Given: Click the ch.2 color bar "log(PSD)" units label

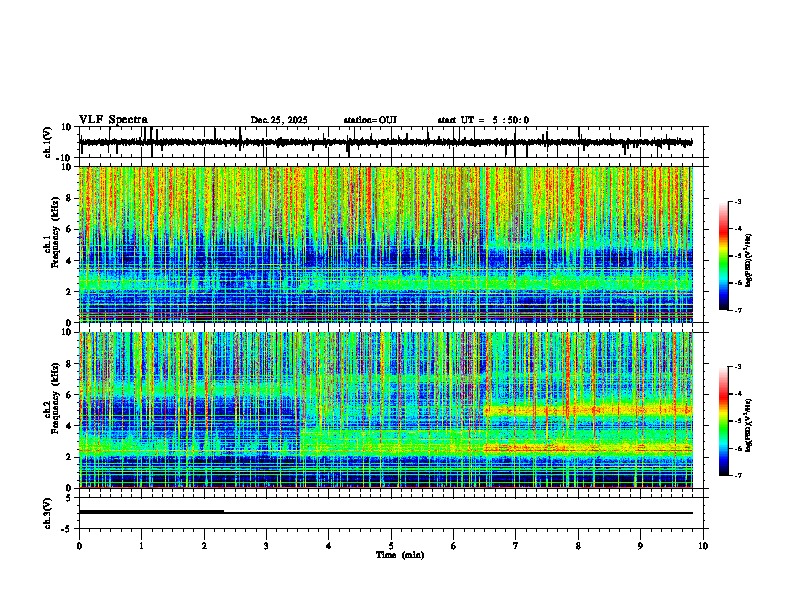Looking at the screenshot, I should click(750, 425).
